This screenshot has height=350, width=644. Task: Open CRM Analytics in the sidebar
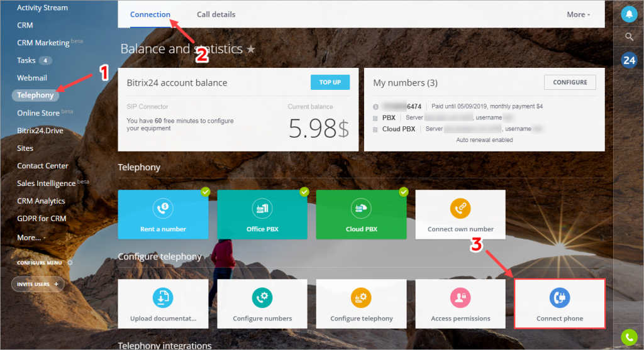coord(41,201)
